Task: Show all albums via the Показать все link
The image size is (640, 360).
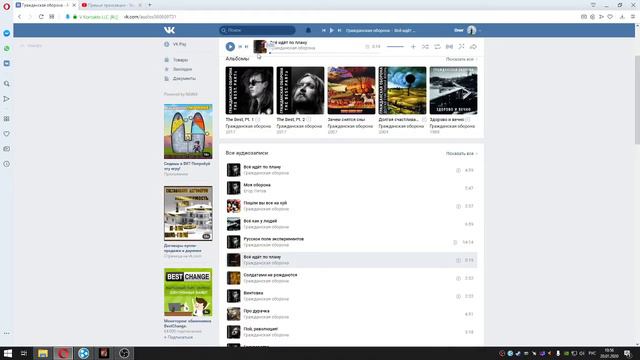Action: (x=461, y=59)
